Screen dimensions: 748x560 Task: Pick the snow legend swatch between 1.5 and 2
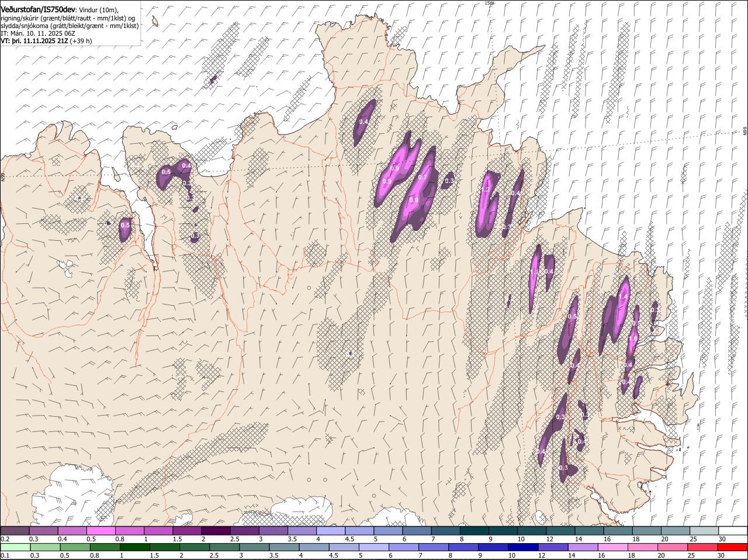point(187,530)
